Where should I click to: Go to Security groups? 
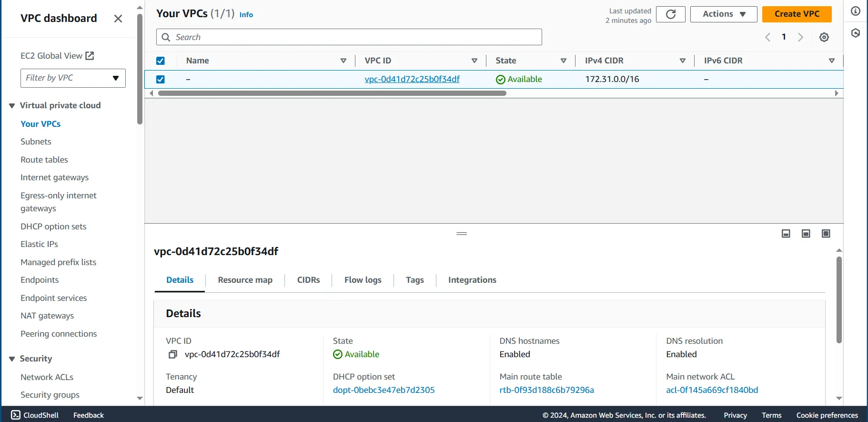pyautogui.click(x=50, y=395)
